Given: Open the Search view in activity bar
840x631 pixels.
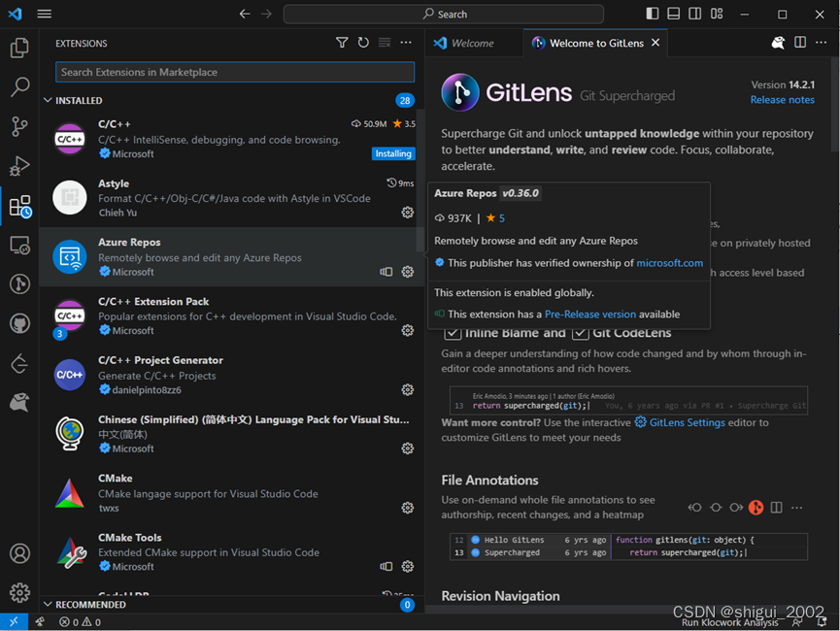Looking at the screenshot, I should [19, 86].
